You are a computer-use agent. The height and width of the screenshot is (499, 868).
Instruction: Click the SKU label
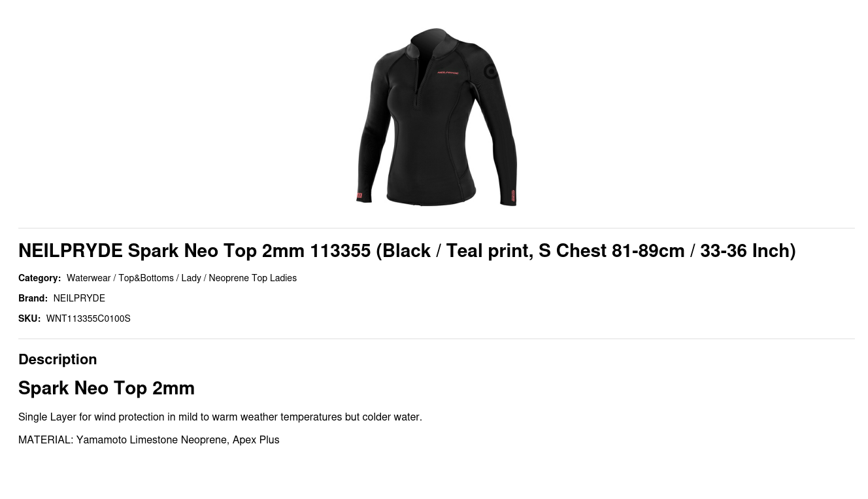coord(29,318)
